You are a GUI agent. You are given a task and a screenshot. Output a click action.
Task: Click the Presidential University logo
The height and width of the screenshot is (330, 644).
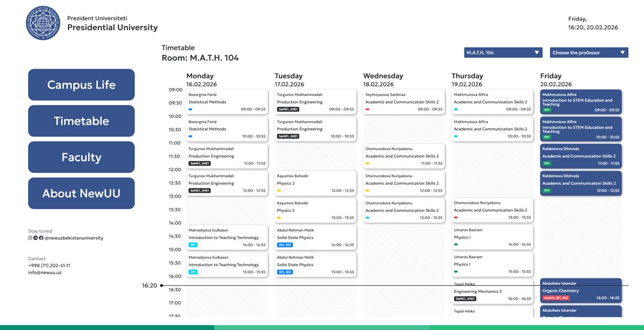(x=43, y=23)
